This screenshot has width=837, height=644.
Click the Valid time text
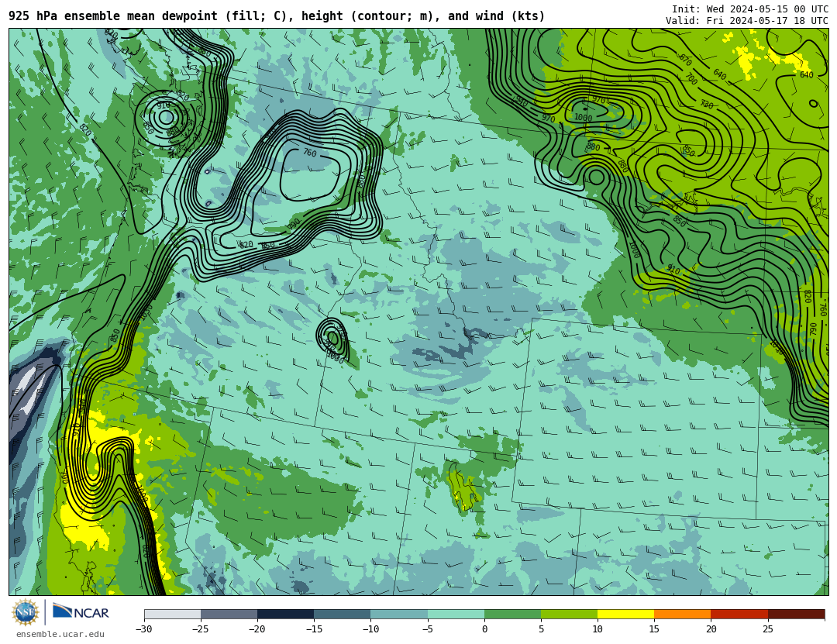click(747, 21)
